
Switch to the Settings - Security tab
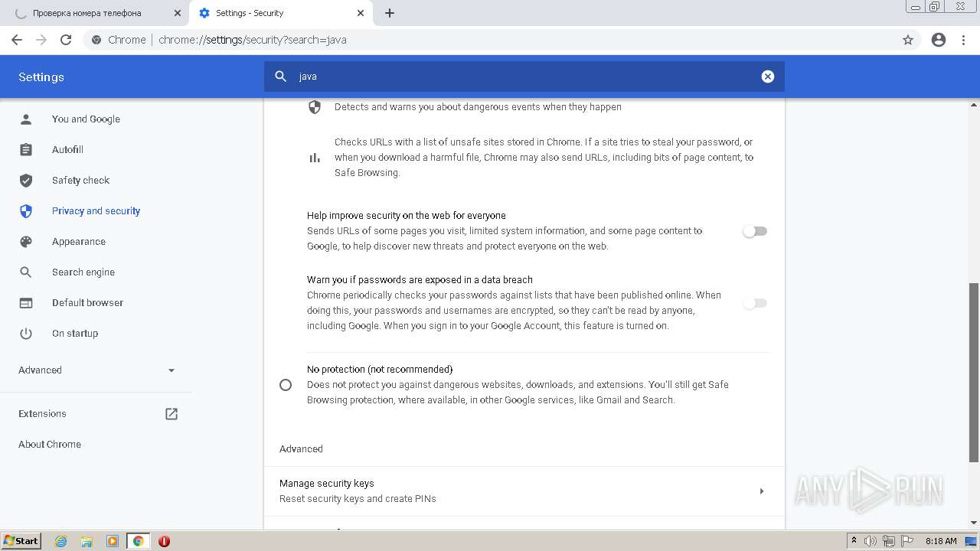tap(280, 13)
